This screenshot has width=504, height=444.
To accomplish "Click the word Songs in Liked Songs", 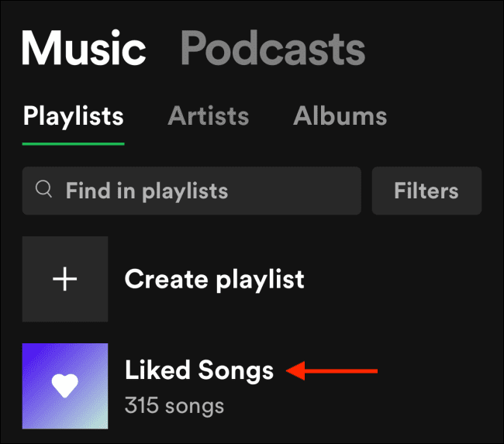I will click(235, 370).
